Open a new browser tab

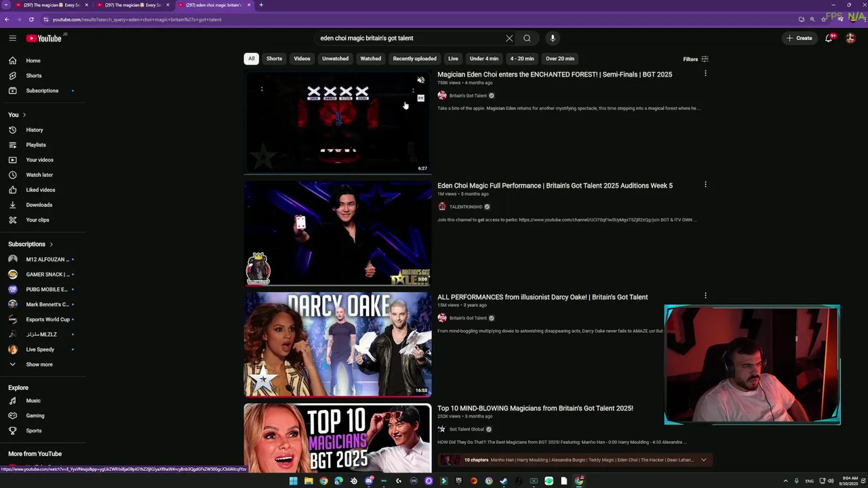point(261,5)
